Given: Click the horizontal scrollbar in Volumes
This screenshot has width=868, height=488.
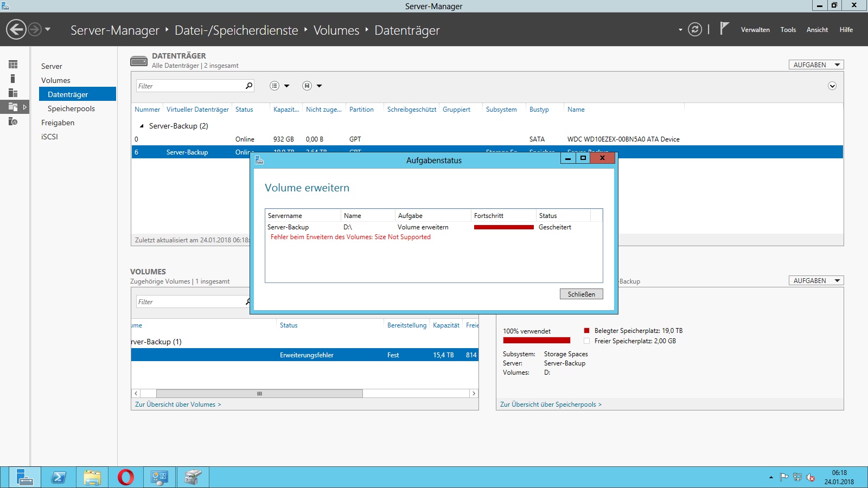Looking at the screenshot, I should pos(259,394).
